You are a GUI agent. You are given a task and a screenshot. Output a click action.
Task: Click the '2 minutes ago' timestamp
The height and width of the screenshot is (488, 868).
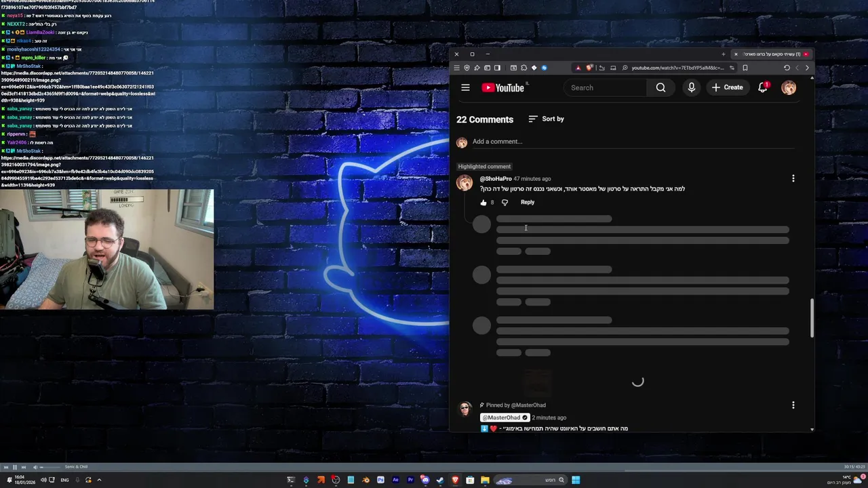(549, 418)
